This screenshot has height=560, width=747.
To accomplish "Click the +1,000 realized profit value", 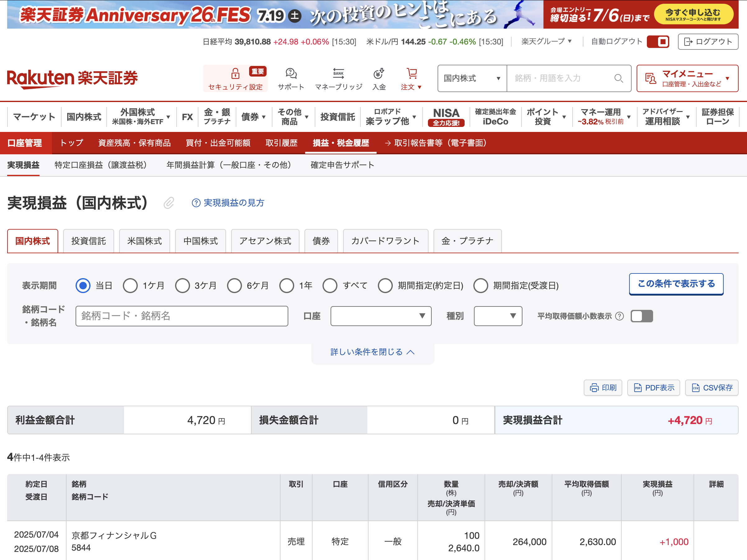I will (x=674, y=542).
